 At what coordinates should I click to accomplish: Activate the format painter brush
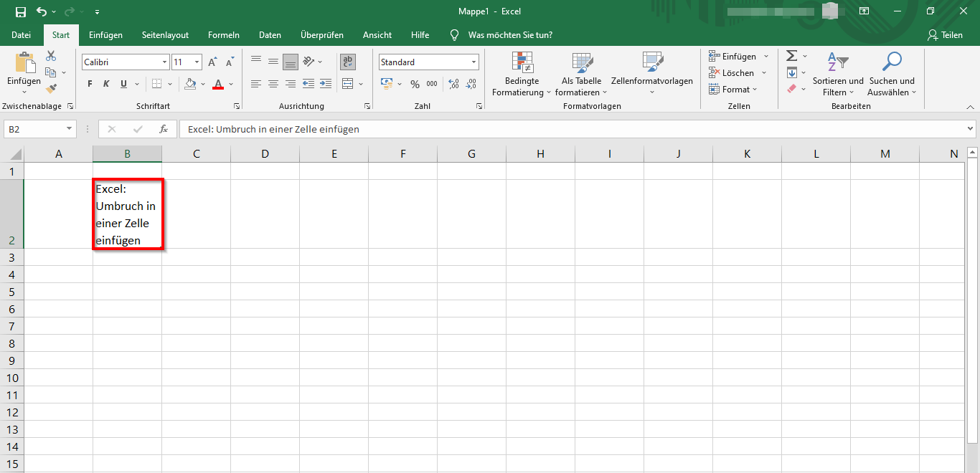click(51, 89)
